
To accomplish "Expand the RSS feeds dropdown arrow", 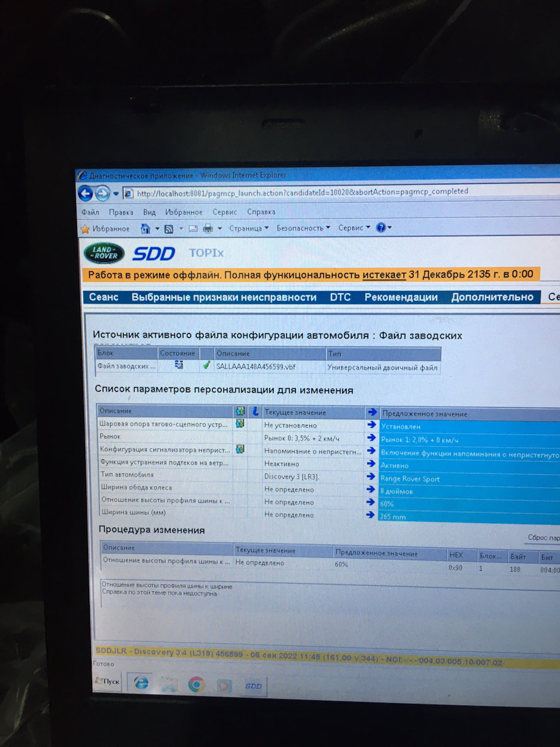I will (x=181, y=229).
